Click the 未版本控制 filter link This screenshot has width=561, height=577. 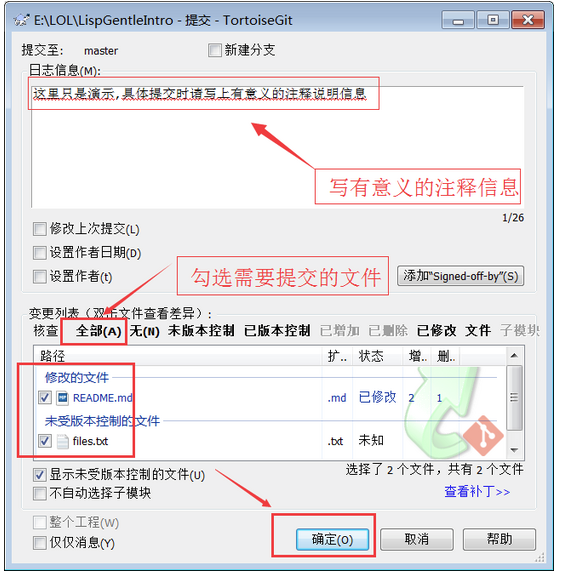click(201, 330)
